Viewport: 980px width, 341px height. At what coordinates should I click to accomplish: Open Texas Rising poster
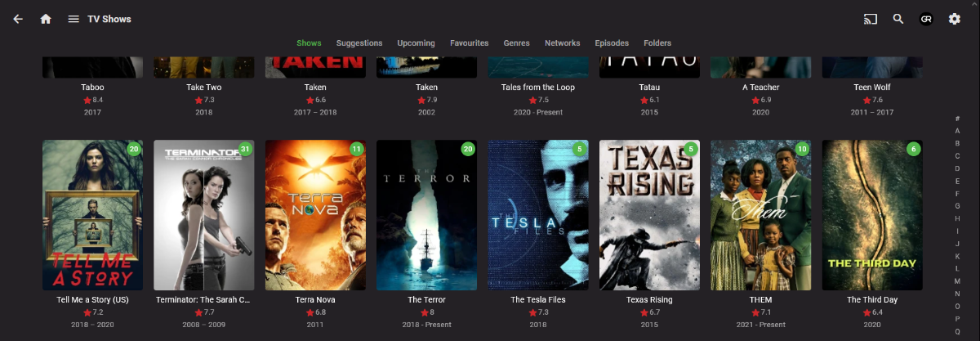tap(649, 215)
